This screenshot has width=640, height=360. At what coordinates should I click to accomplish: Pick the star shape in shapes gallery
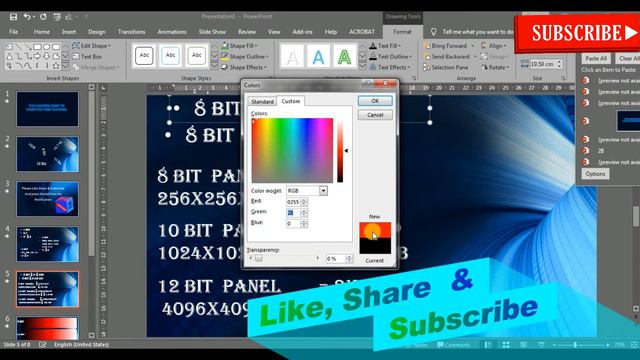(56, 66)
